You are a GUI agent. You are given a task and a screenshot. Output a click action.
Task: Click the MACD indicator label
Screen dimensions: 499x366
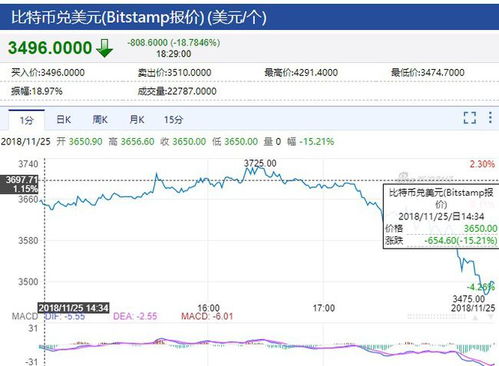(x=25, y=316)
